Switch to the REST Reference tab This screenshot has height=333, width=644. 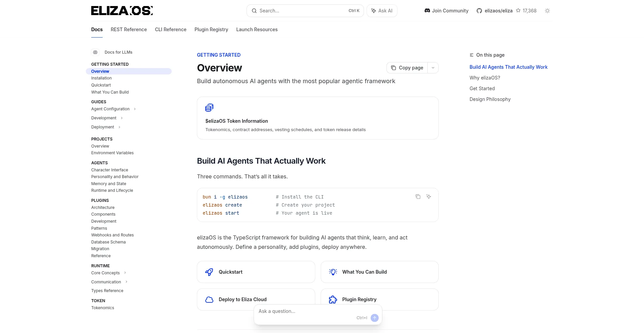[x=128, y=30]
